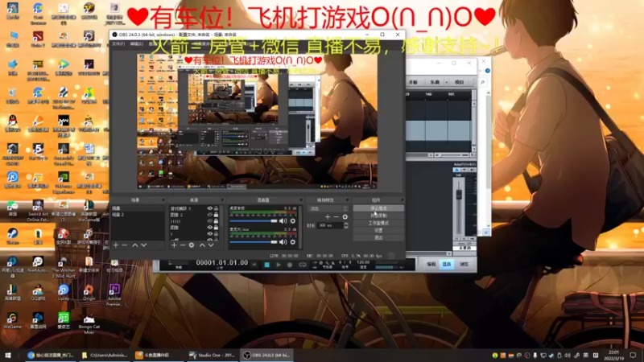
Task: Open OBS 文件(F) menu
Action: 118,44
